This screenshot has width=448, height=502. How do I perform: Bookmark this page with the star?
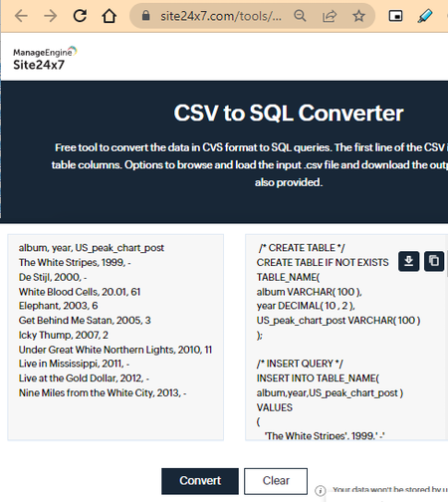358,16
